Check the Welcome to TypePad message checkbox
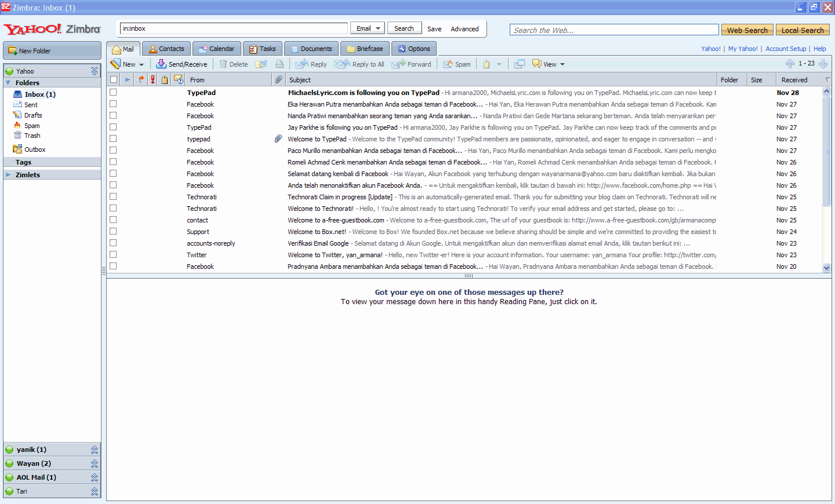 pyautogui.click(x=113, y=138)
